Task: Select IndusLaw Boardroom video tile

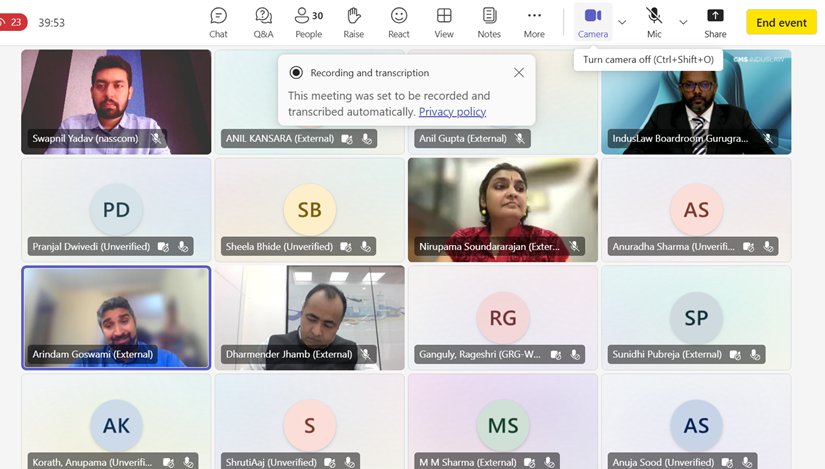Action: (x=696, y=102)
